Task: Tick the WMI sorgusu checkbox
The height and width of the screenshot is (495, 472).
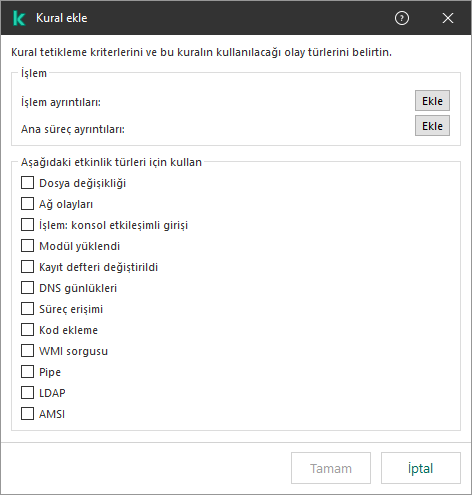Action: click(x=27, y=351)
